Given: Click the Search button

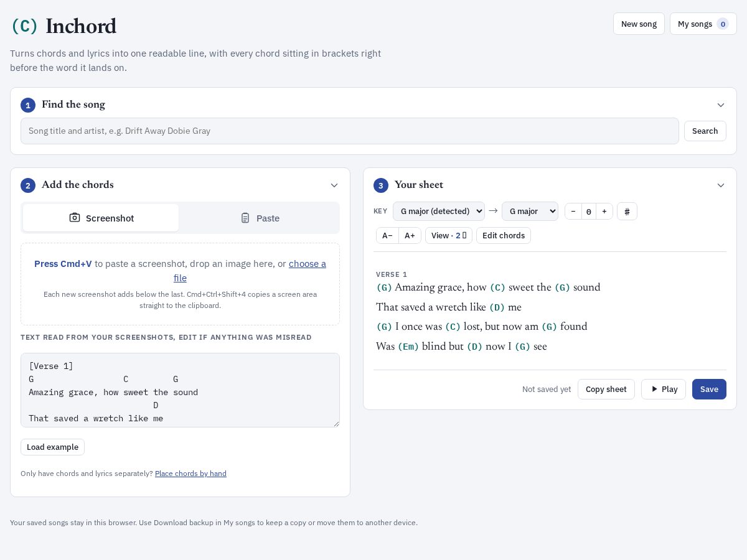Looking at the screenshot, I should tap(705, 131).
